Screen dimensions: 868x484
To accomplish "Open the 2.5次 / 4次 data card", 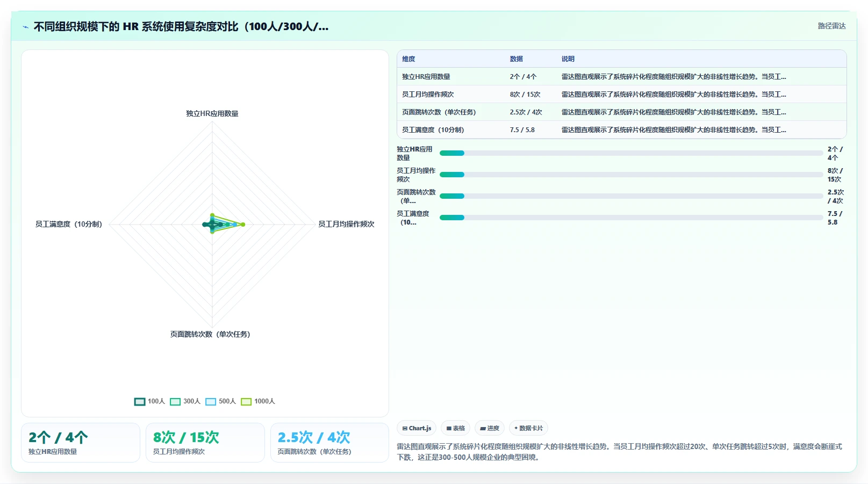I will pyautogui.click(x=329, y=443).
